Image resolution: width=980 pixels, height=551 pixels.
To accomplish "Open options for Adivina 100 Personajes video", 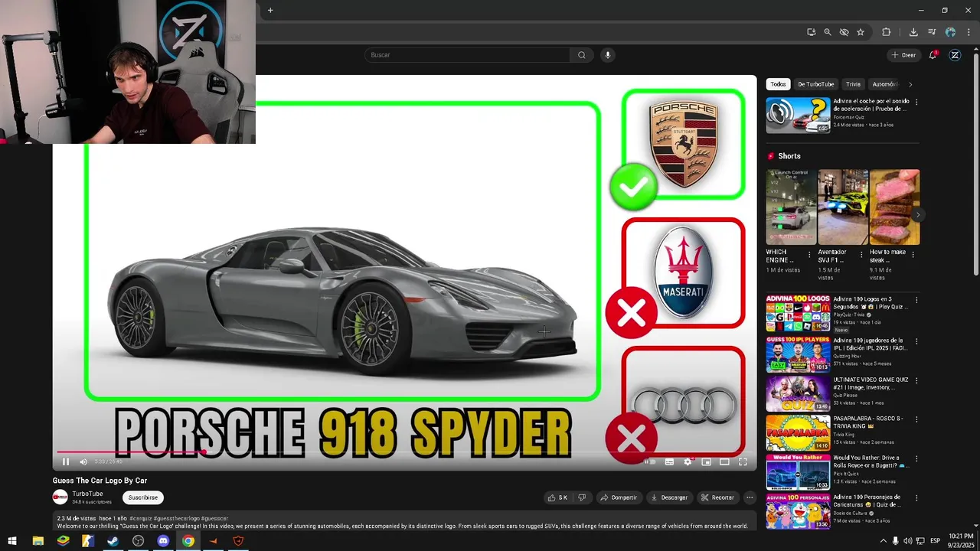I will pyautogui.click(x=916, y=498).
